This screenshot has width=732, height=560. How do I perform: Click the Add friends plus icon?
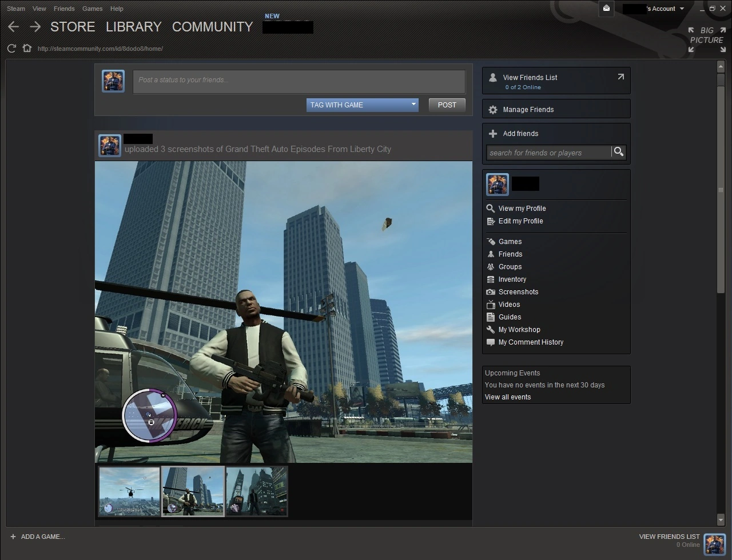point(492,134)
